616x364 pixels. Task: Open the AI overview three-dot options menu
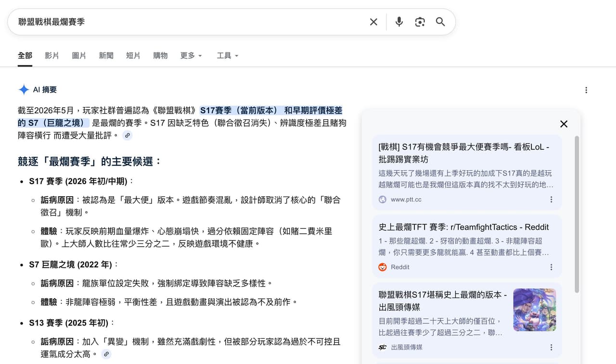586,90
